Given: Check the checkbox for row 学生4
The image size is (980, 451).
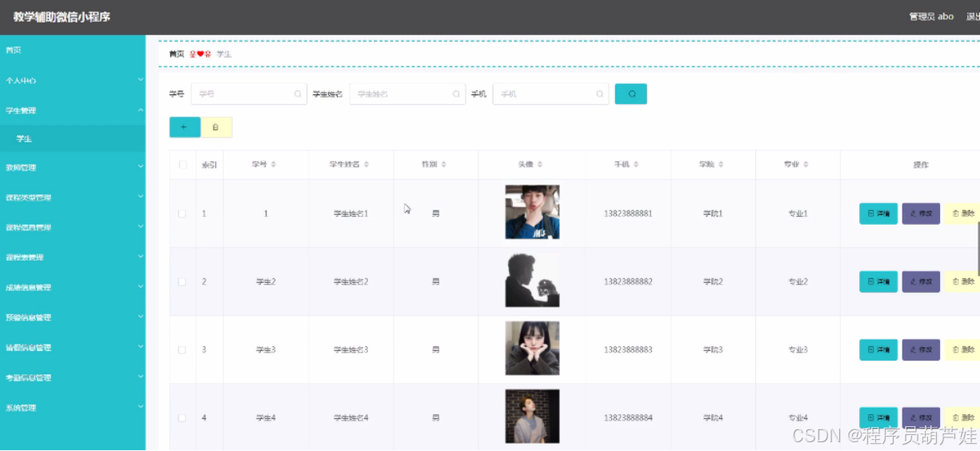Looking at the screenshot, I should pyautogui.click(x=182, y=417).
